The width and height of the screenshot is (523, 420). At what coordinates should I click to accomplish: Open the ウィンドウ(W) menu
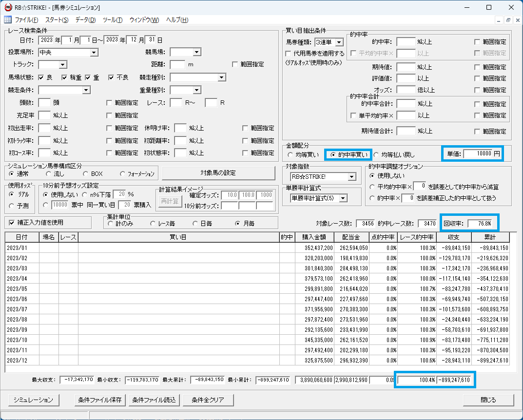[x=144, y=20]
